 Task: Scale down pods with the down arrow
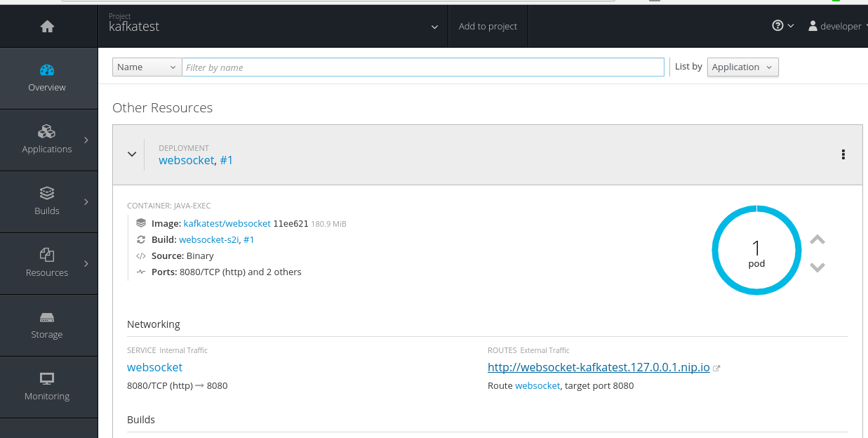pyautogui.click(x=817, y=267)
